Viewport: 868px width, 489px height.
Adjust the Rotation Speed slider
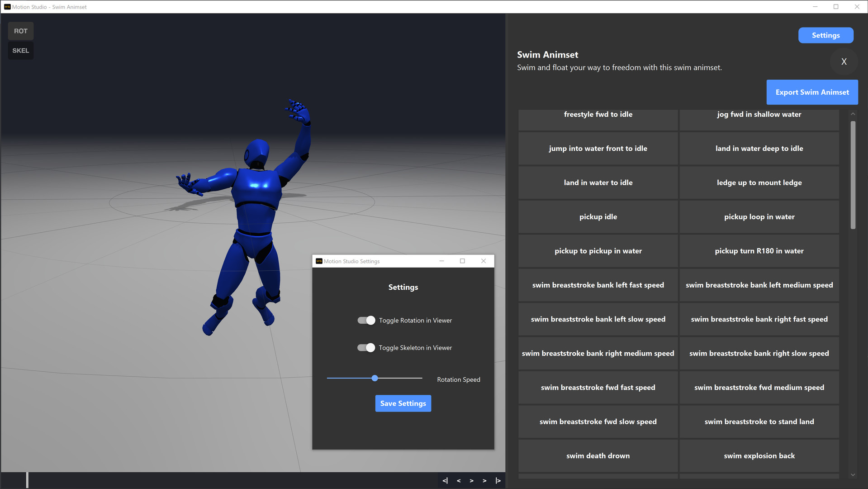pos(375,378)
